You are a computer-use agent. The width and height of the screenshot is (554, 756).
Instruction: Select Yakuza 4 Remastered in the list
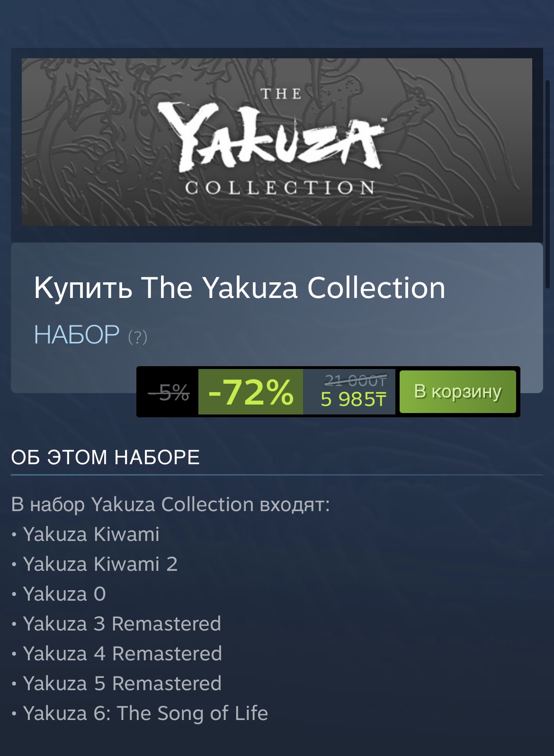click(x=123, y=654)
